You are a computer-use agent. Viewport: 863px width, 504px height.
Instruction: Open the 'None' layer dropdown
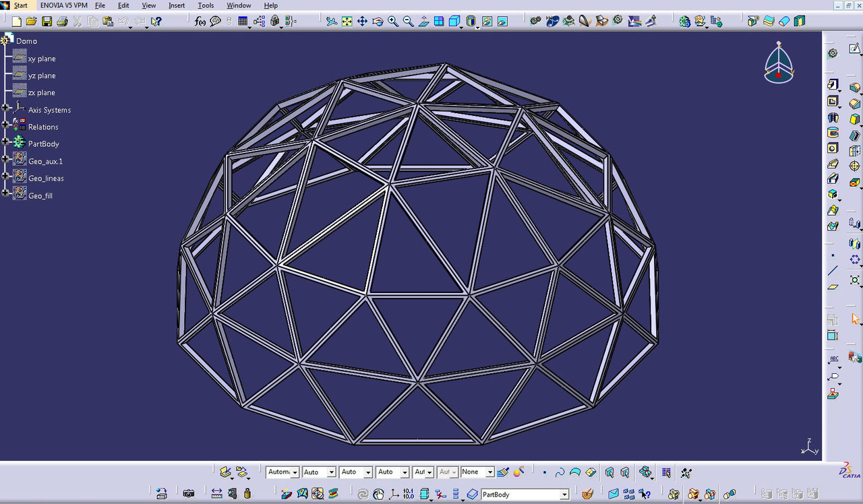[490, 472]
